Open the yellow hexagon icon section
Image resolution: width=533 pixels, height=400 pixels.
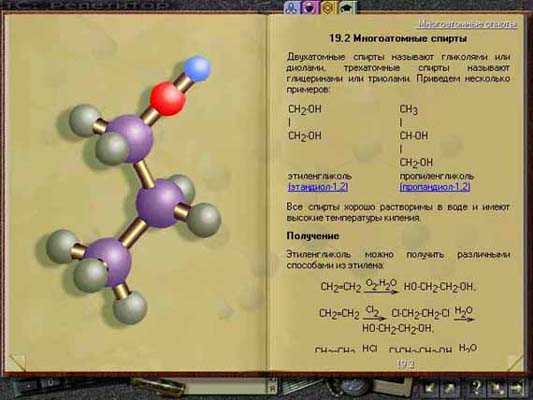[328, 7]
